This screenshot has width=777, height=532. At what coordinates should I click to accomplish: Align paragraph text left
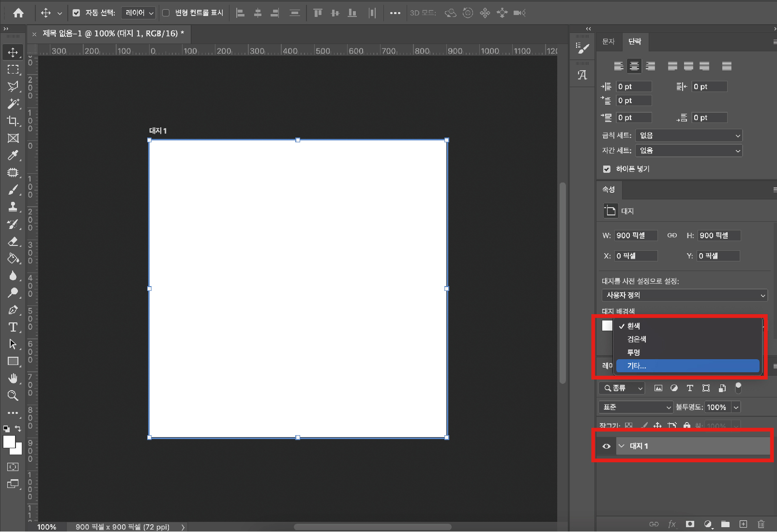(619, 66)
